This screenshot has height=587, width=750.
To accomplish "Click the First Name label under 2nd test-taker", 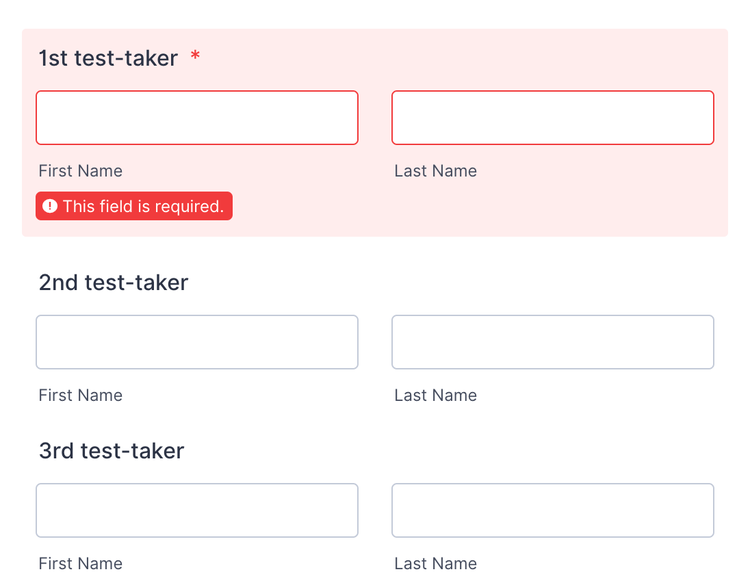I will [80, 395].
